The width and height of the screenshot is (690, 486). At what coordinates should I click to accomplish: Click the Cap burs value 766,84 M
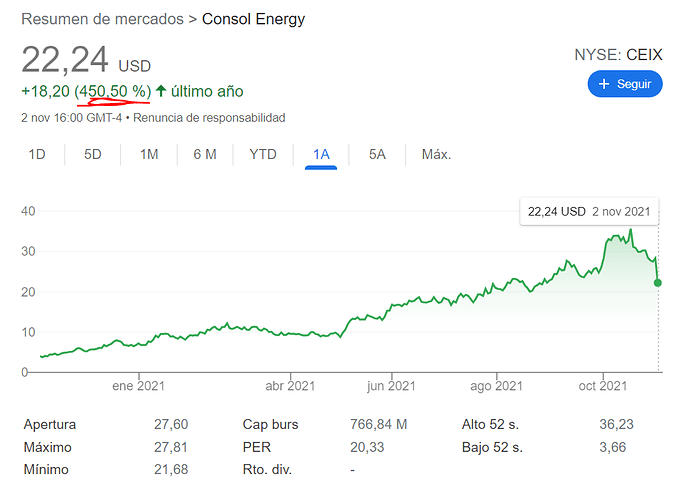pos(378,424)
